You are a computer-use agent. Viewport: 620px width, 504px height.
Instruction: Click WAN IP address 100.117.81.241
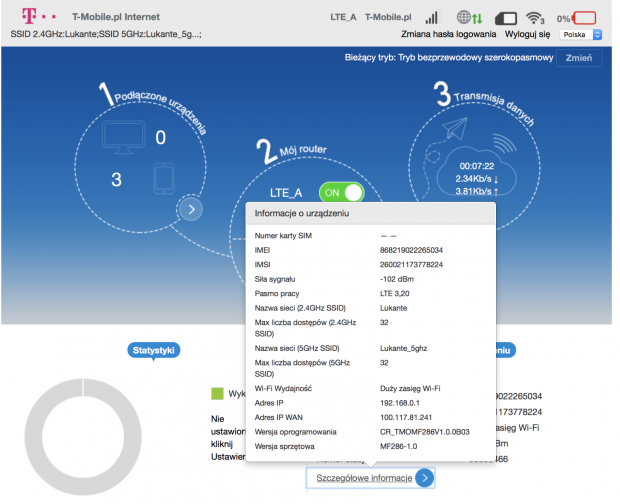pos(406,417)
